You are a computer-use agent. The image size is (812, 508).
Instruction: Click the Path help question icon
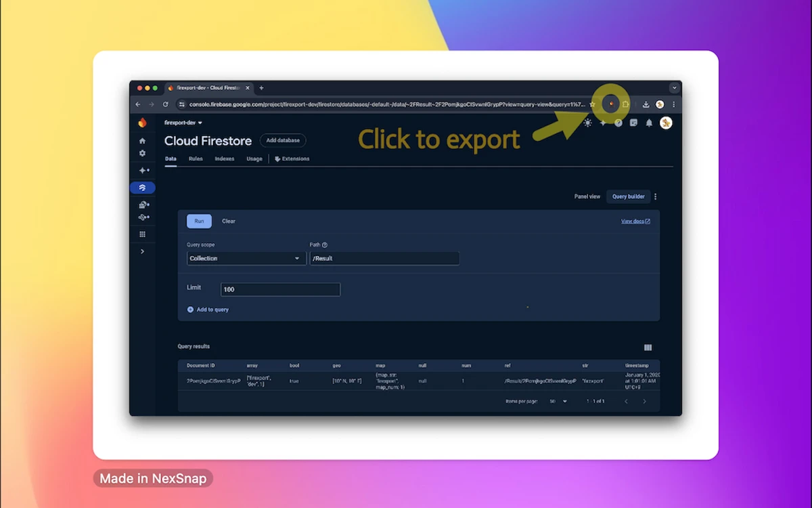325,245
